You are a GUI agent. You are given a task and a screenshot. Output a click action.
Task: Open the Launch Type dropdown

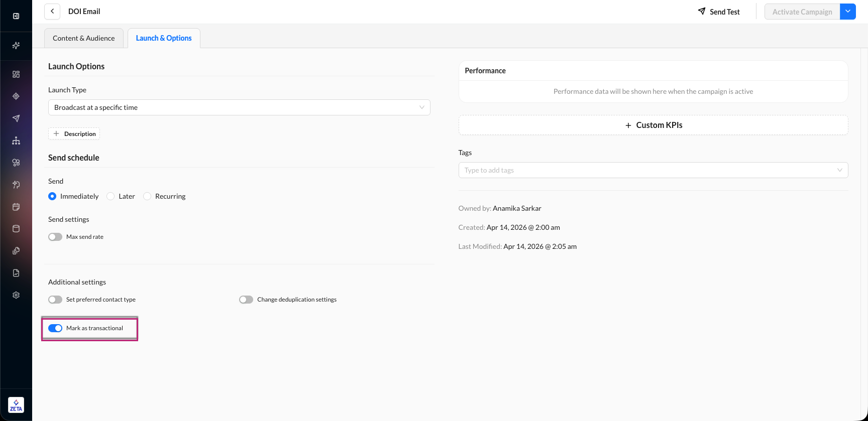239,107
